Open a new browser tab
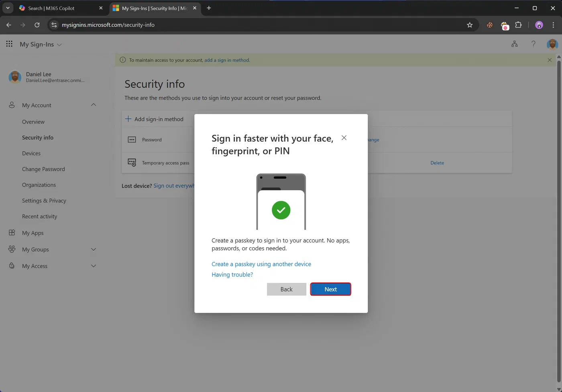The width and height of the screenshot is (562, 392). (209, 8)
